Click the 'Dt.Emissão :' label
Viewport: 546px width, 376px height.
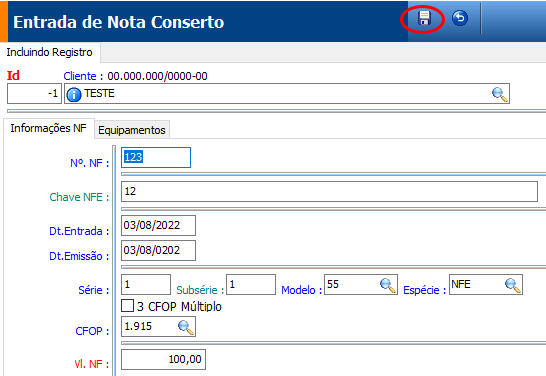pos(79,256)
